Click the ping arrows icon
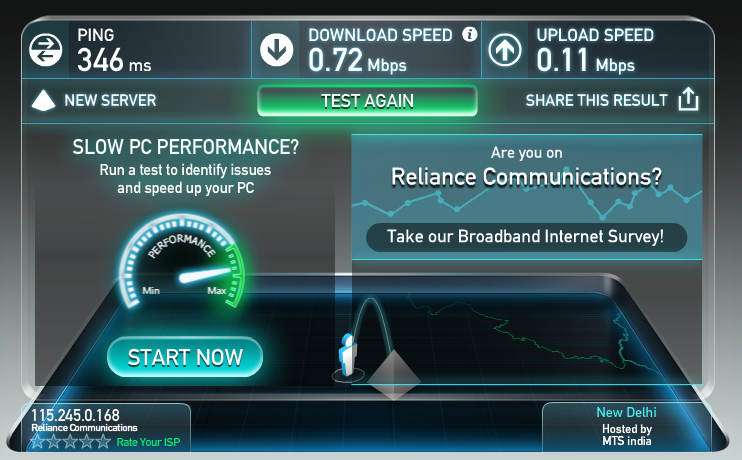 click(x=45, y=50)
